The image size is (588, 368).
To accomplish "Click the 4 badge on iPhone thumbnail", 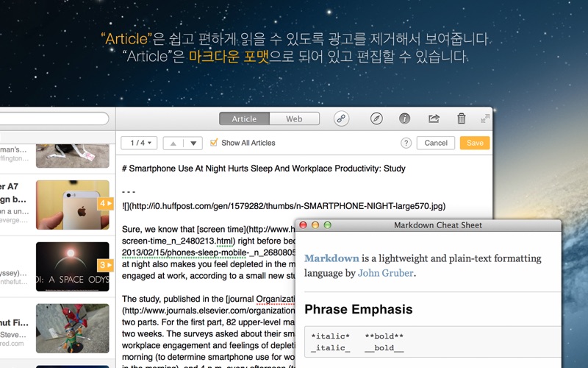I will 105,204.
